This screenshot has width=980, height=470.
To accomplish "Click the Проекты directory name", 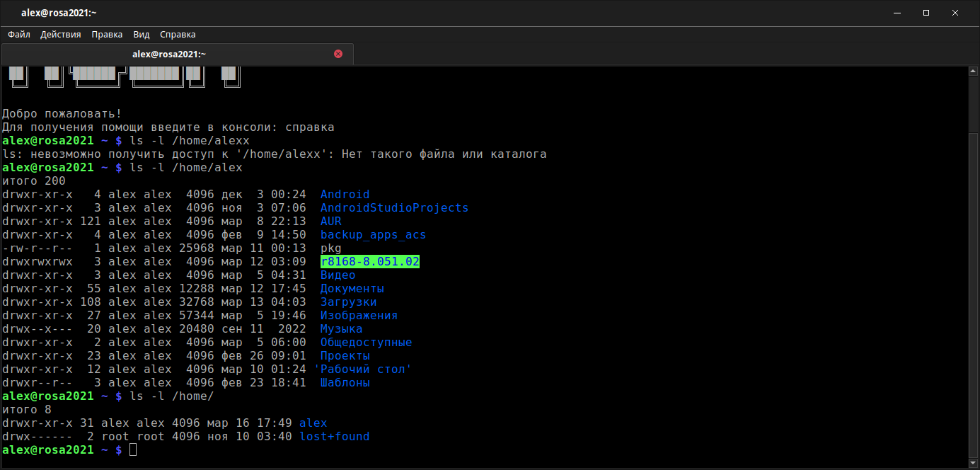I will 345,355.
